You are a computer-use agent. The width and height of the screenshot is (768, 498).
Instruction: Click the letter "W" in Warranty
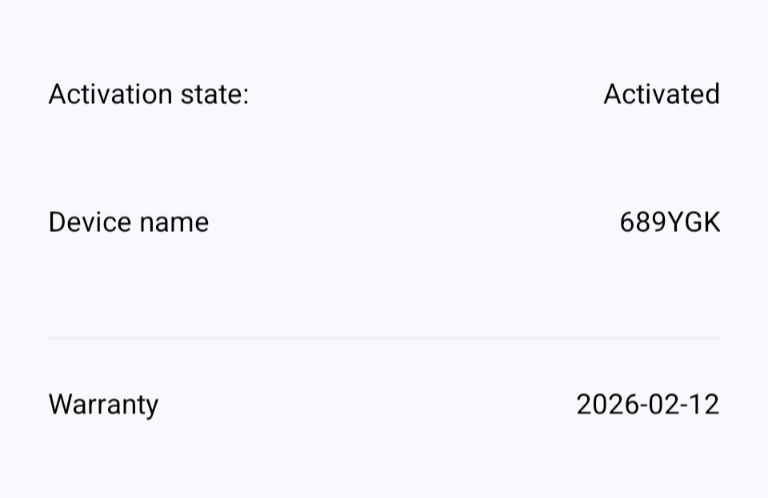click(x=59, y=405)
